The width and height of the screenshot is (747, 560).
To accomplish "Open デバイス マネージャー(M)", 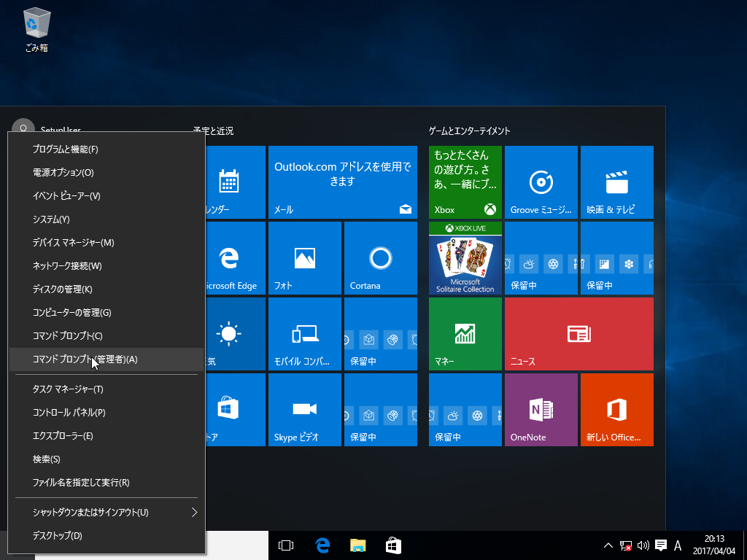I will click(107, 243).
